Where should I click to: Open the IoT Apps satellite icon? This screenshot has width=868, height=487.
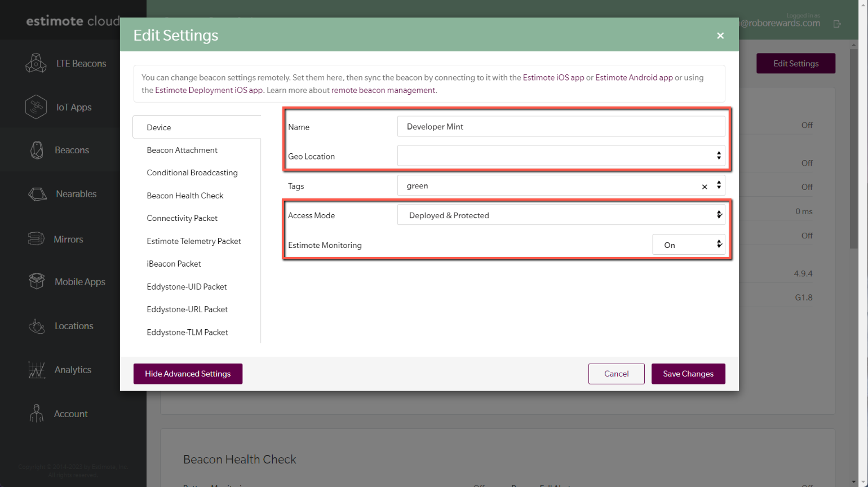click(36, 107)
